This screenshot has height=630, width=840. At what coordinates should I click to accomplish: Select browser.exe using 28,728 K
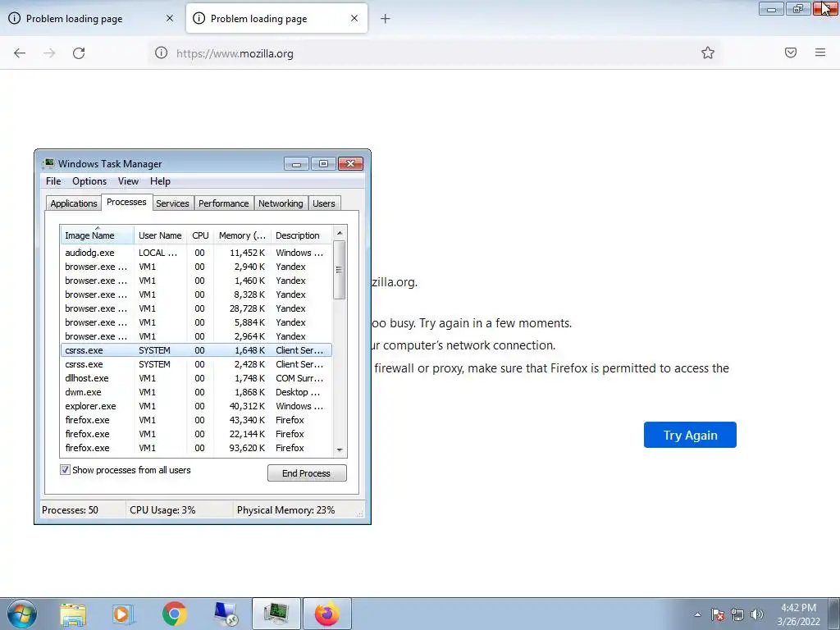point(196,308)
